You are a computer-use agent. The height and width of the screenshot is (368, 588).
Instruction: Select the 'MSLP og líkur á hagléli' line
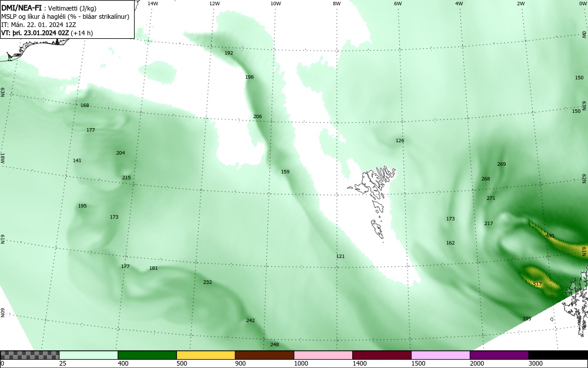65,16
